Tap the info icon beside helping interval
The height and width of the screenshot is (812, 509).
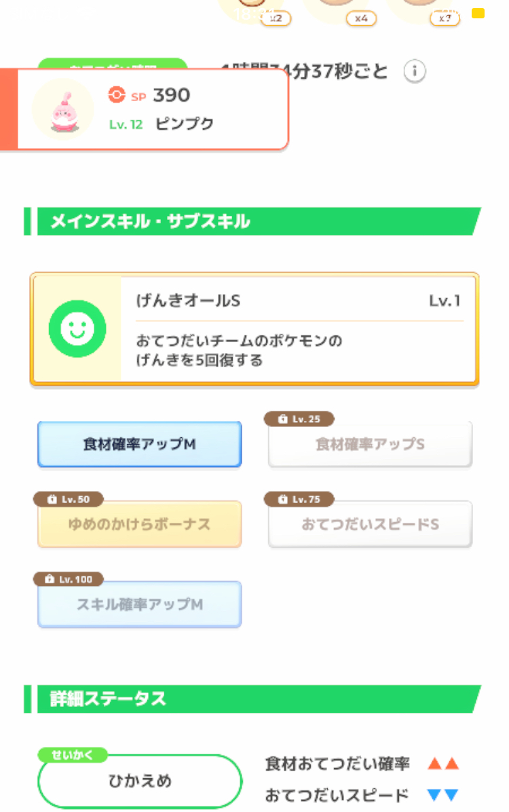pyautogui.click(x=414, y=71)
